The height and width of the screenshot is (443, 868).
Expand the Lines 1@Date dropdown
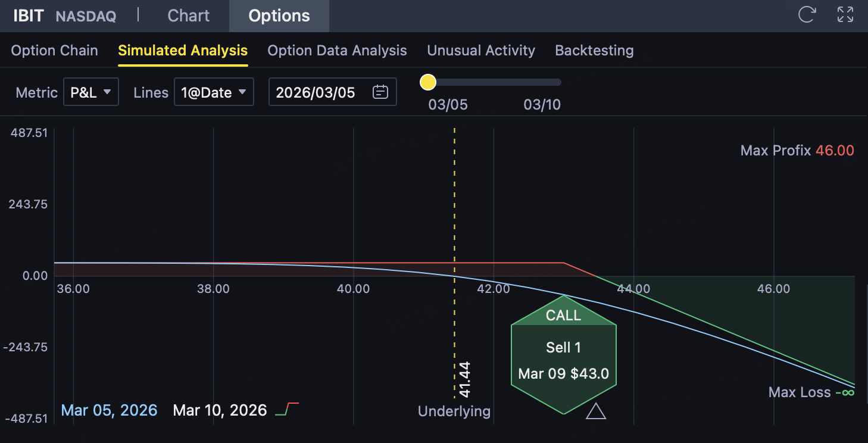click(214, 92)
